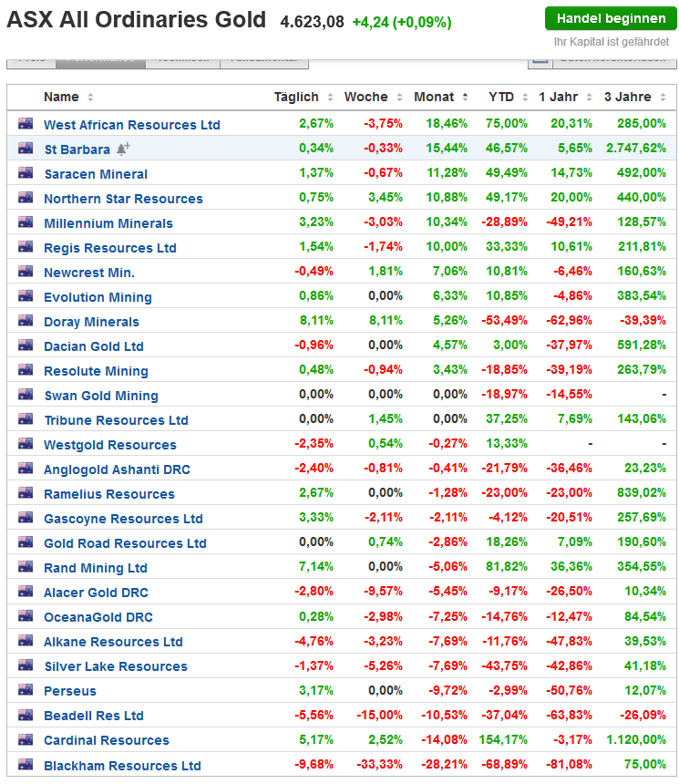Open Northern Star Resources link

124,199
